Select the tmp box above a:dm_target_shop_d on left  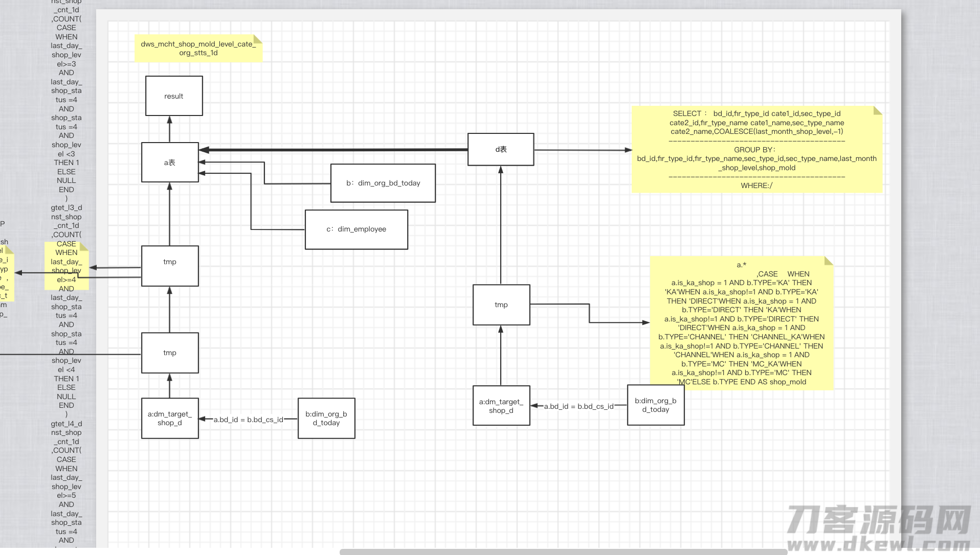tap(170, 353)
